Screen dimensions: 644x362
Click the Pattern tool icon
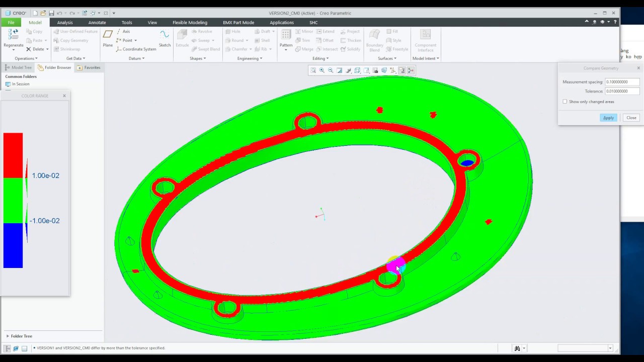point(286,35)
